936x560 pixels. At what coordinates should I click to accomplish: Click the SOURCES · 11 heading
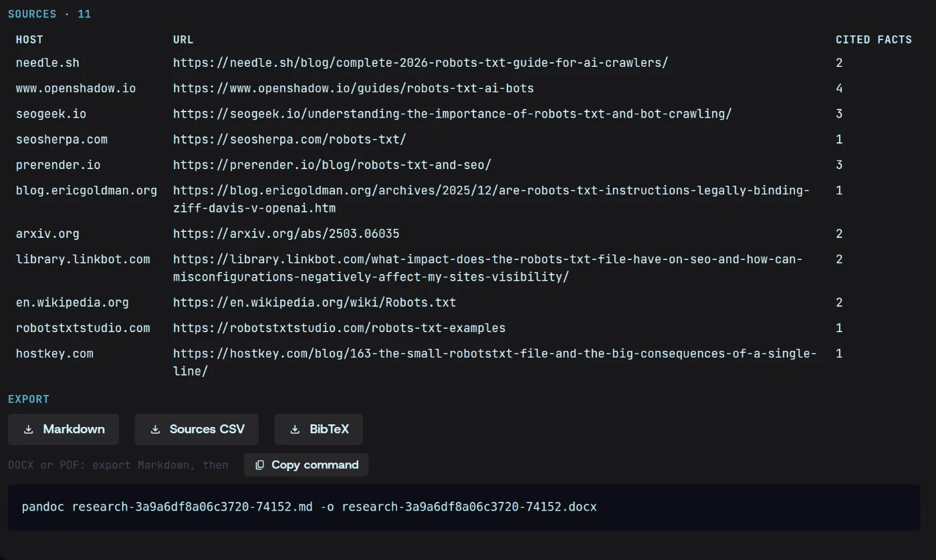pos(49,14)
